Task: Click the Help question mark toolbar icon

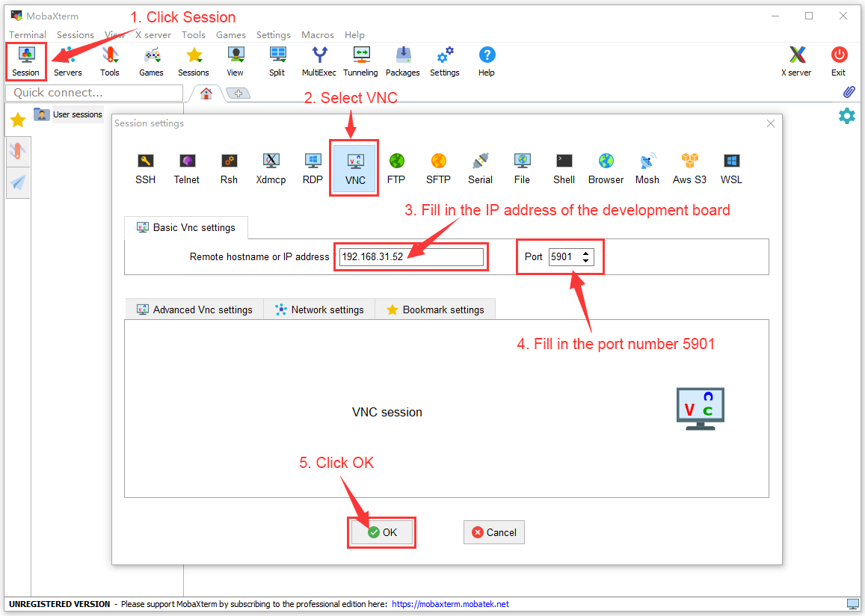Action: coord(487,61)
